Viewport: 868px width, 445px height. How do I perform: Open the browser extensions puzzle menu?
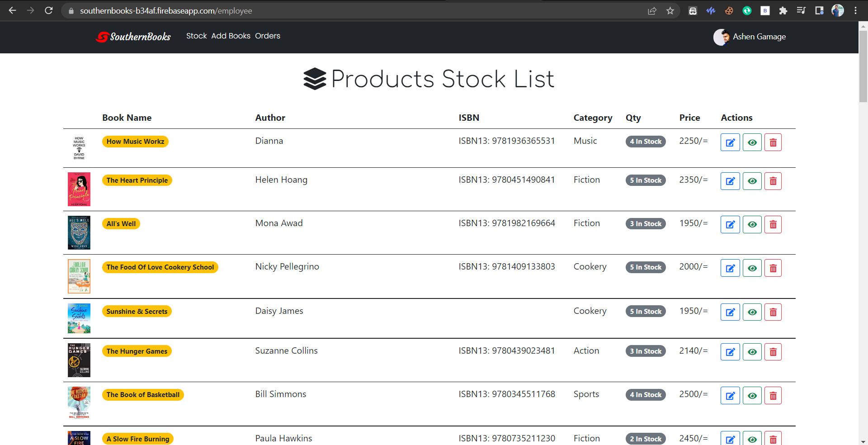pos(783,10)
